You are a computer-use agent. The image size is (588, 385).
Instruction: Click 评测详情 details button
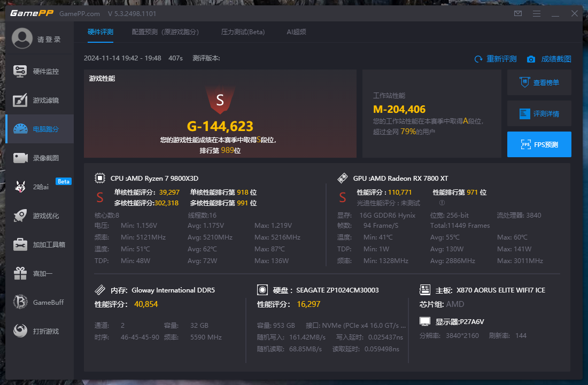[539, 113]
